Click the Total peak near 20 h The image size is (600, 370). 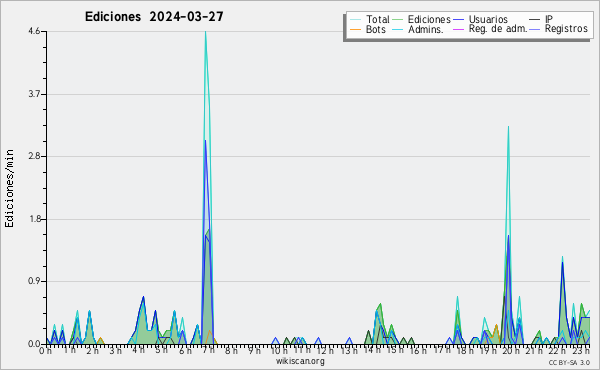point(508,127)
